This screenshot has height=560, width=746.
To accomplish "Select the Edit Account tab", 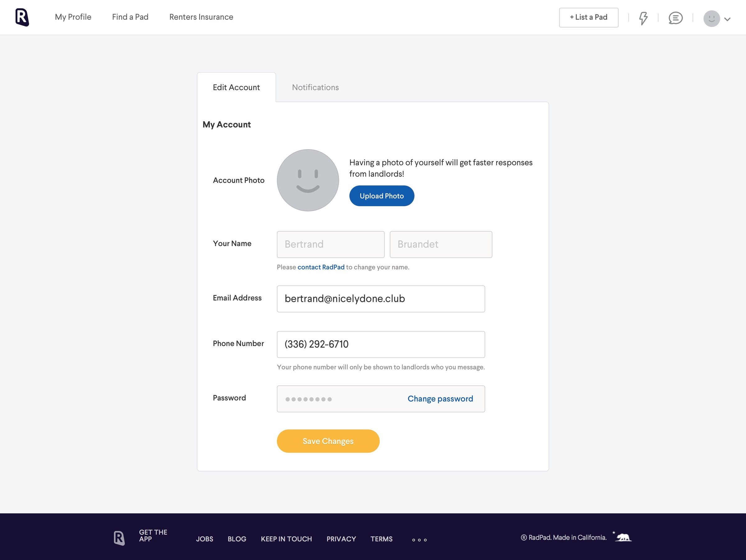I will 236,87.
